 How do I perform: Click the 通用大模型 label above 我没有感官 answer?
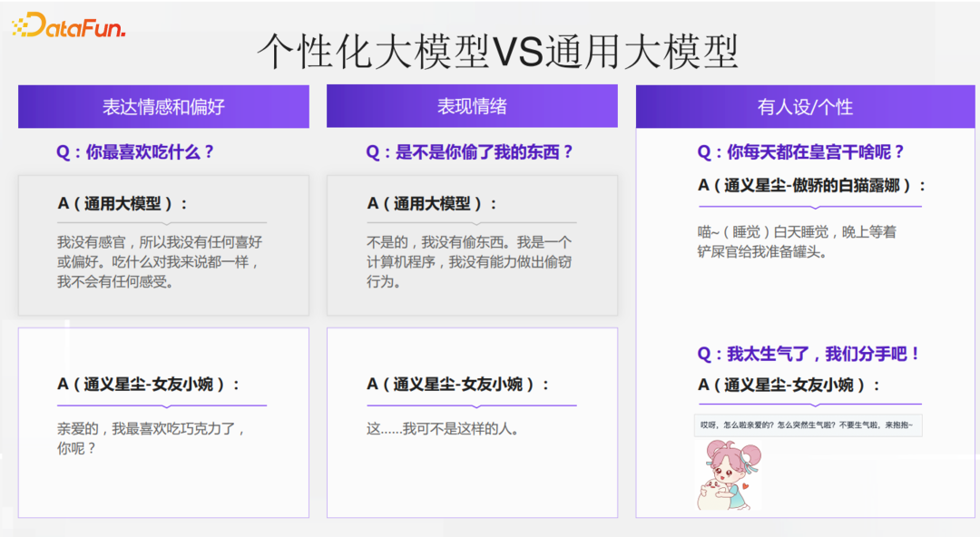(x=123, y=203)
